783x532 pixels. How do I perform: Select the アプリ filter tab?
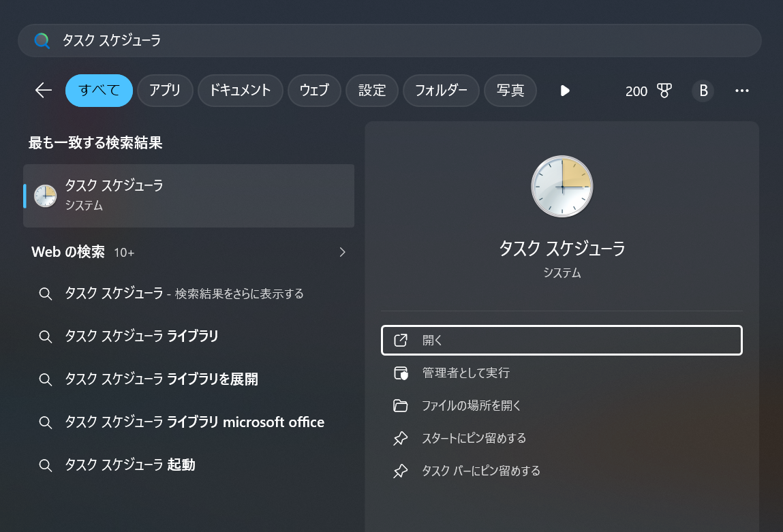point(165,90)
